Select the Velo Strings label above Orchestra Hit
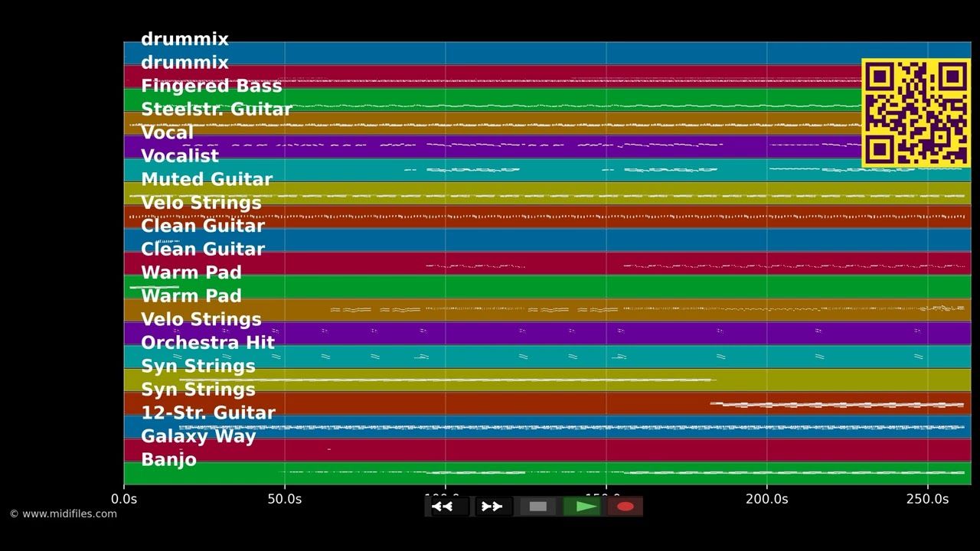Screen dimensions: 980x551 coord(201,319)
